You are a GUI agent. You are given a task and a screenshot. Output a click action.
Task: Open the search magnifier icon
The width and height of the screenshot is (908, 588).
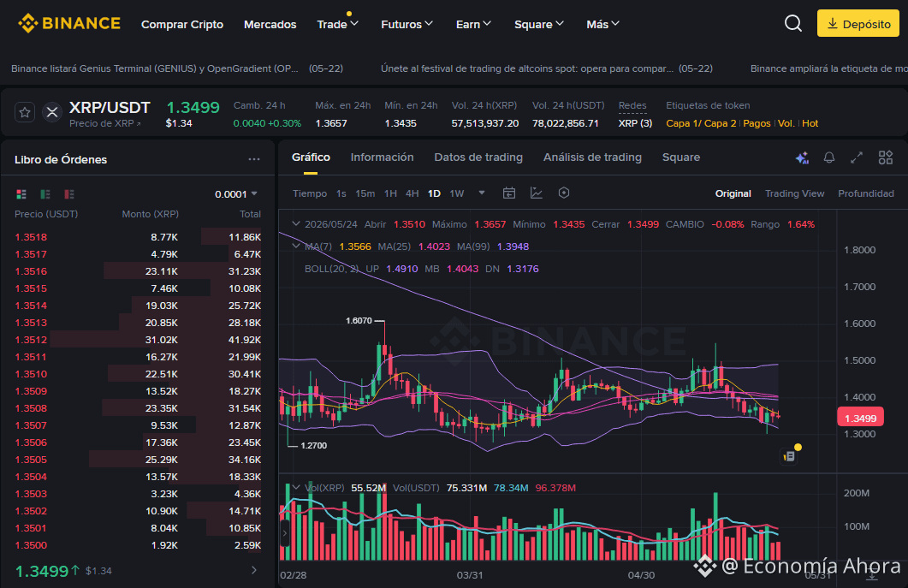click(792, 24)
